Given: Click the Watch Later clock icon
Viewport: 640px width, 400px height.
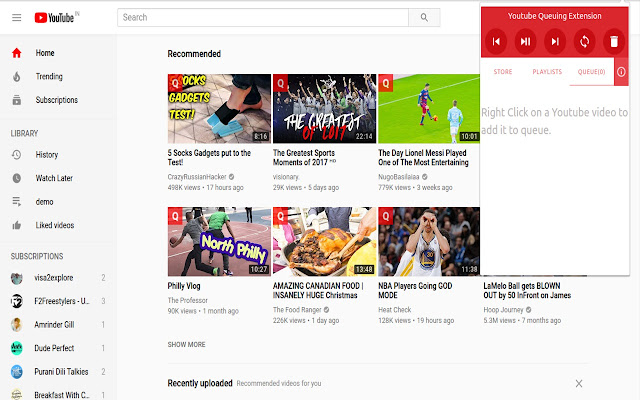Looking at the screenshot, I should (16, 178).
